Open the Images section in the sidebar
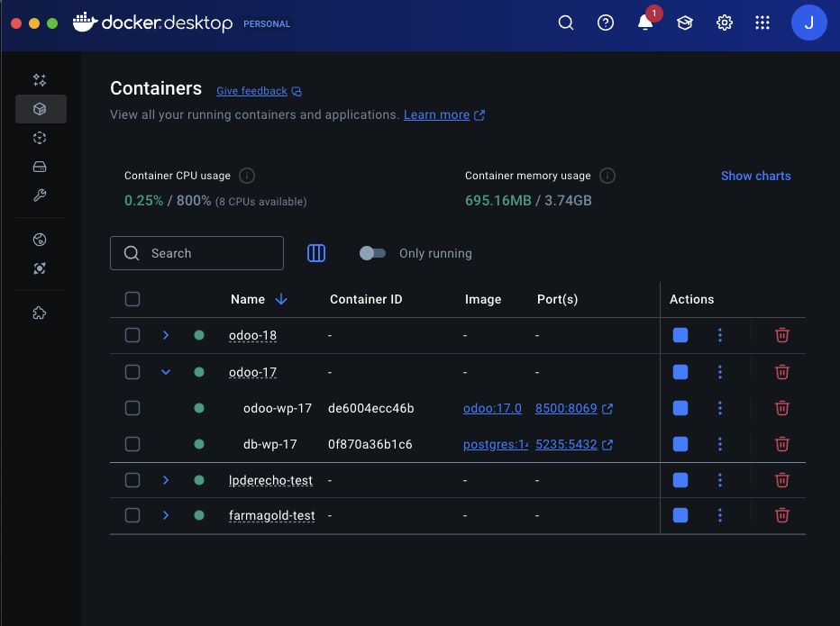This screenshot has height=626, width=840. pyautogui.click(x=40, y=138)
